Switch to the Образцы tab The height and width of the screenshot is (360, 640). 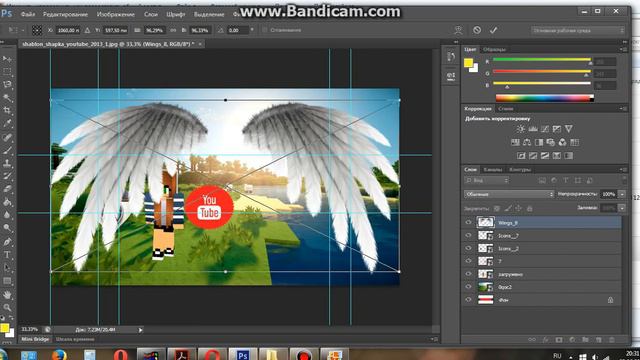(494, 49)
